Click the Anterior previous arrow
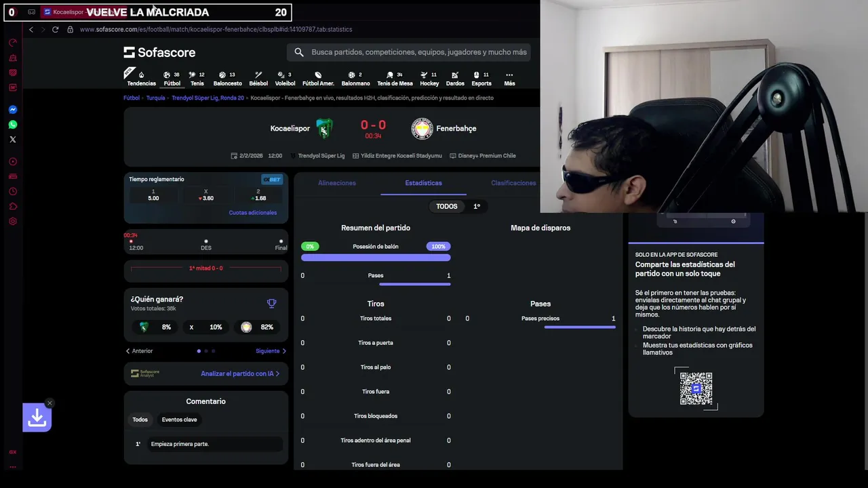Image resolution: width=868 pixels, height=488 pixels. click(x=140, y=351)
